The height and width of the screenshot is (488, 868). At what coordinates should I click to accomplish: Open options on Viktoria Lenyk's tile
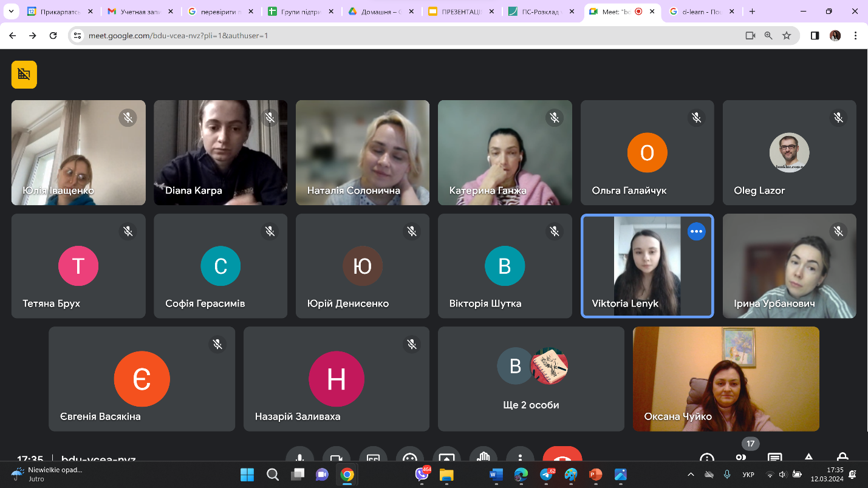696,231
